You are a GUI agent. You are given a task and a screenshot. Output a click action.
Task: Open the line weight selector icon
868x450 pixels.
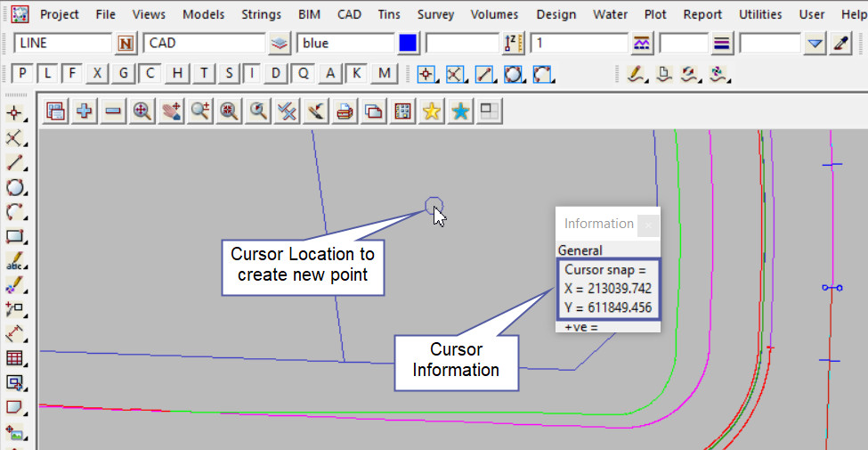[x=722, y=43]
